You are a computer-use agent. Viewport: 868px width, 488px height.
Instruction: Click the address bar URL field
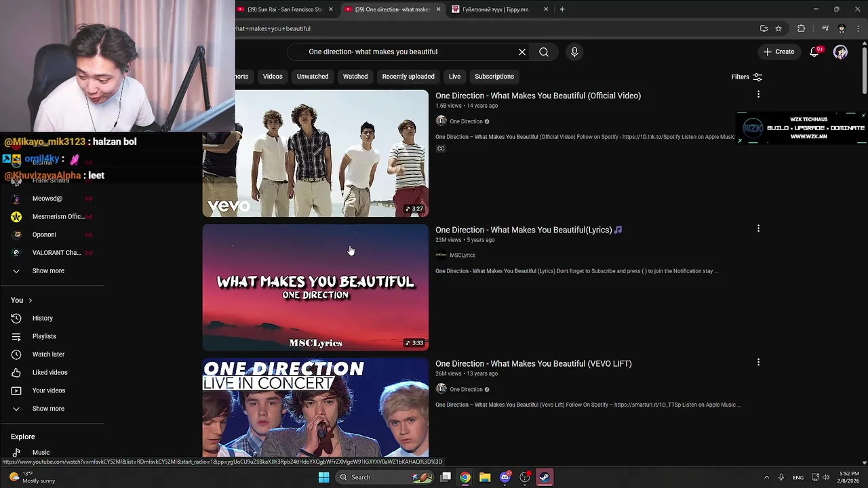pyautogui.click(x=495, y=28)
